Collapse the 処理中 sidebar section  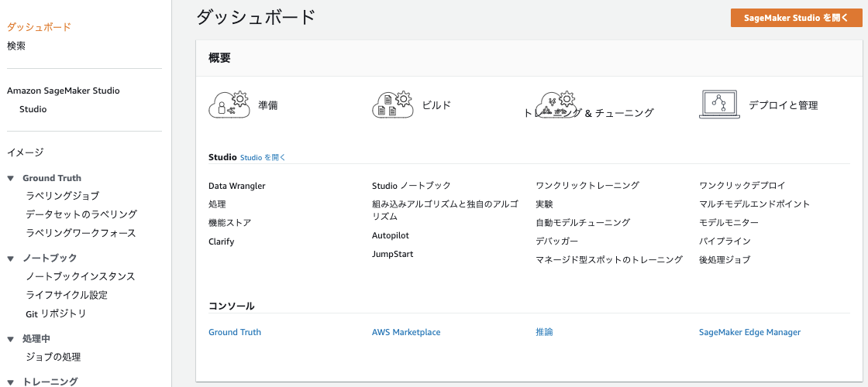click(11, 339)
